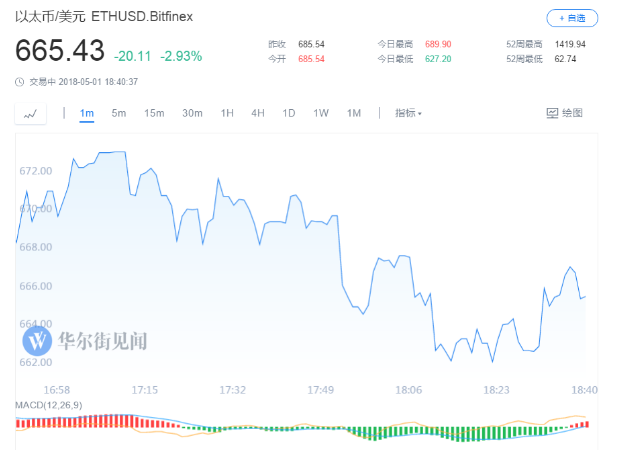Click the 绘图 drawing tool icon

coord(551,113)
